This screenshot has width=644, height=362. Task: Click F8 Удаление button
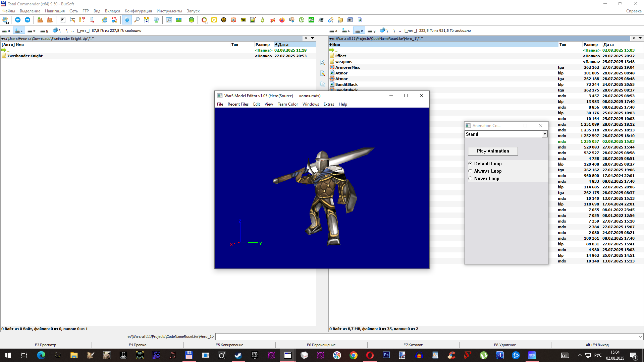[505, 345]
